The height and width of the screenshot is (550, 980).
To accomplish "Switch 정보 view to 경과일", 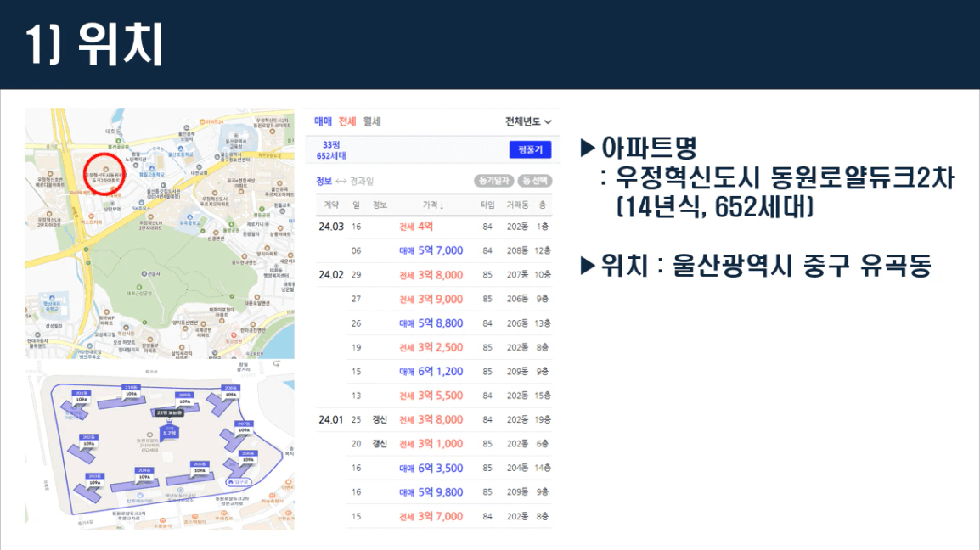I will [362, 182].
